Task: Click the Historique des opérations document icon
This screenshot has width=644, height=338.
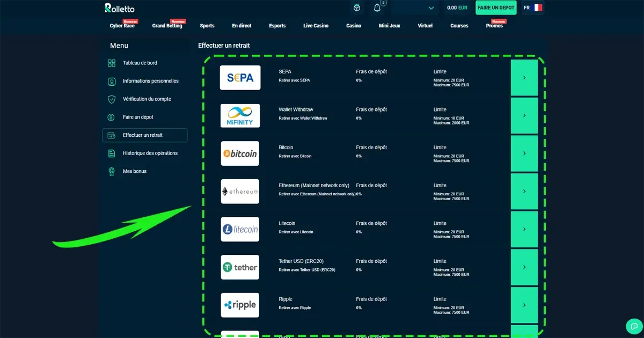Action: pyautogui.click(x=112, y=153)
